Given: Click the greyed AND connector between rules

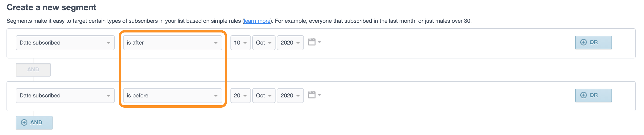Looking at the screenshot, I should pyautogui.click(x=33, y=70).
